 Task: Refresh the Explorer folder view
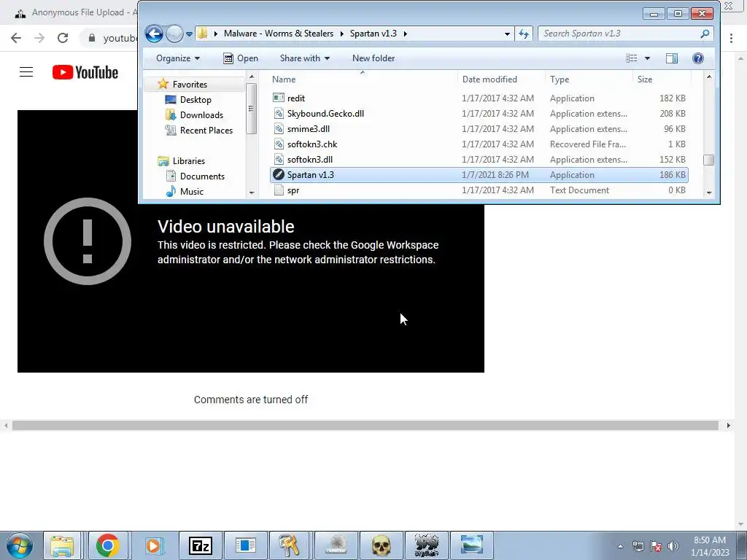tap(524, 34)
